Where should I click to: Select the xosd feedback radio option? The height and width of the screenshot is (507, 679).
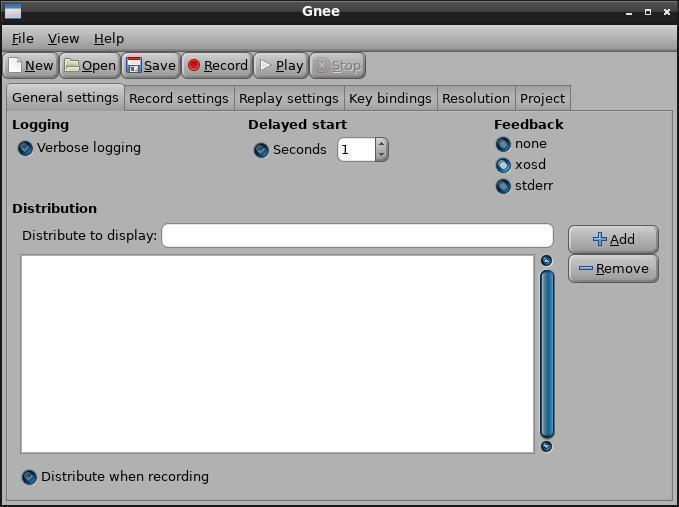point(503,165)
